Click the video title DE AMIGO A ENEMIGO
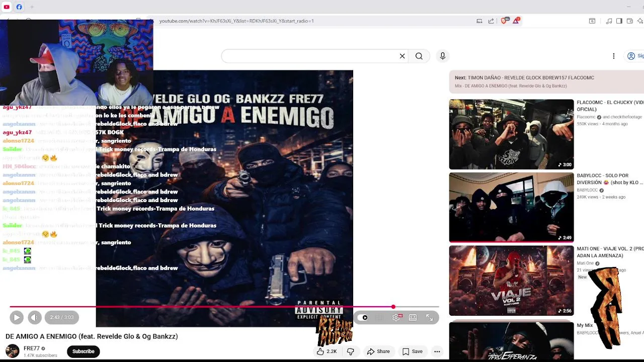Screen dimensions: 644x362 click(x=92, y=336)
